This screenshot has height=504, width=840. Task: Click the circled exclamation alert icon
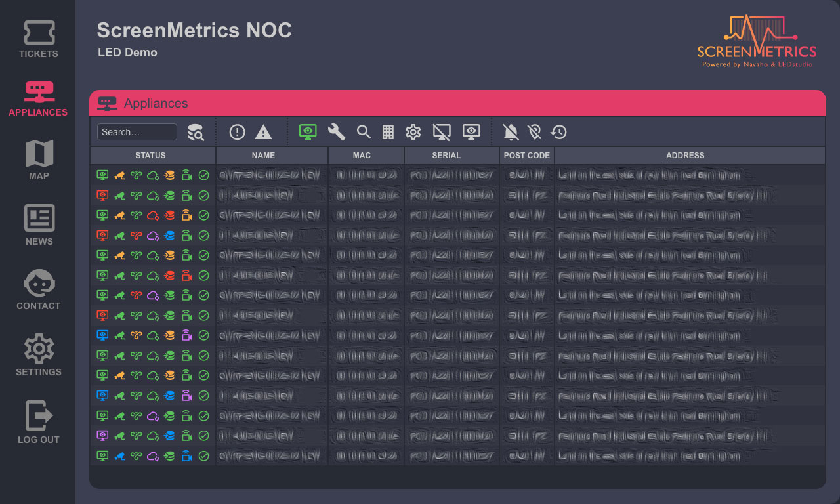[x=237, y=132]
